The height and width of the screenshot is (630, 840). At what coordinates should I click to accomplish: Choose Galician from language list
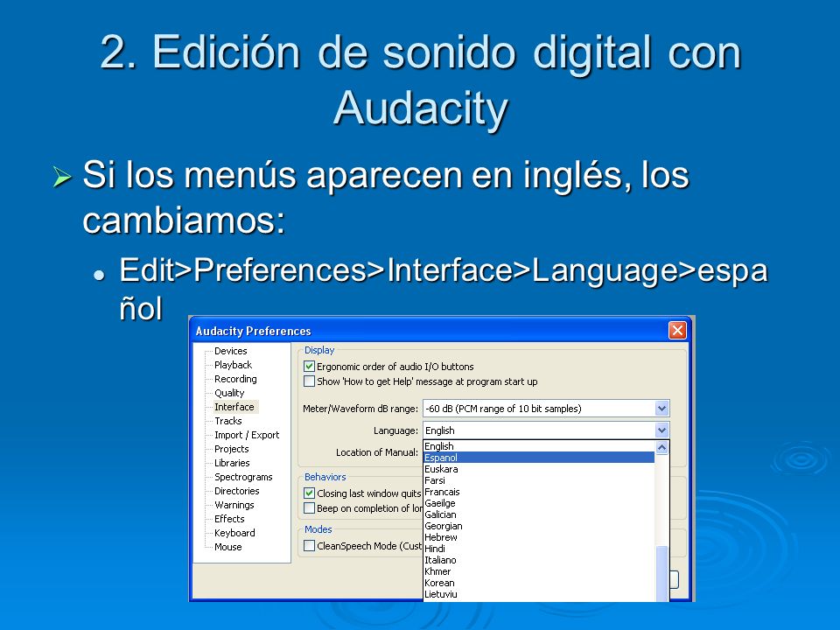(539, 514)
